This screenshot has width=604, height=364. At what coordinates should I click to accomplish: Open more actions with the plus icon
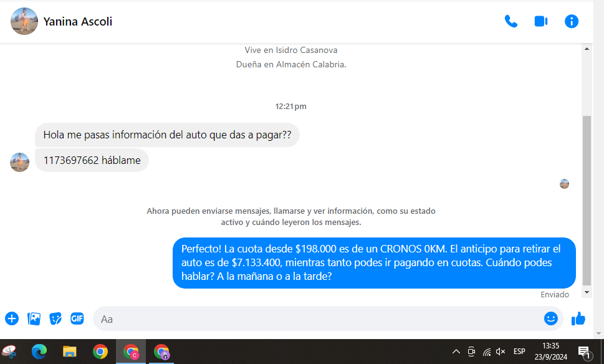12,318
